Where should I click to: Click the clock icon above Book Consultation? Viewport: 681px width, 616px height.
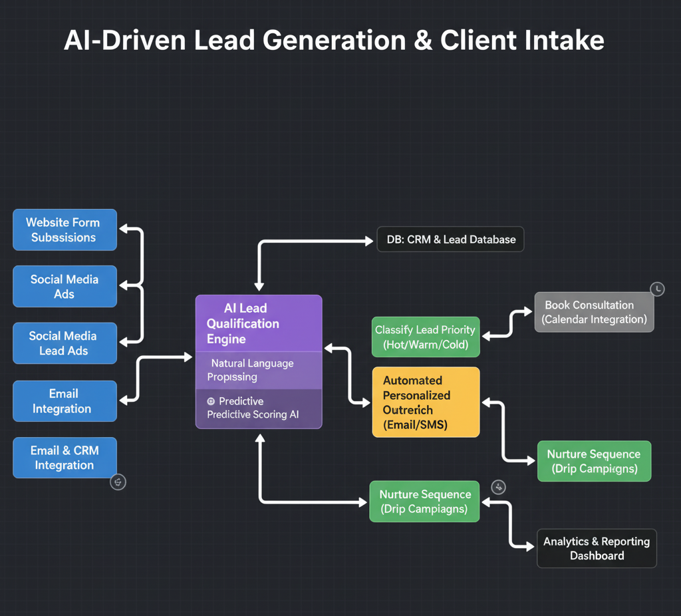(x=656, y=289)
